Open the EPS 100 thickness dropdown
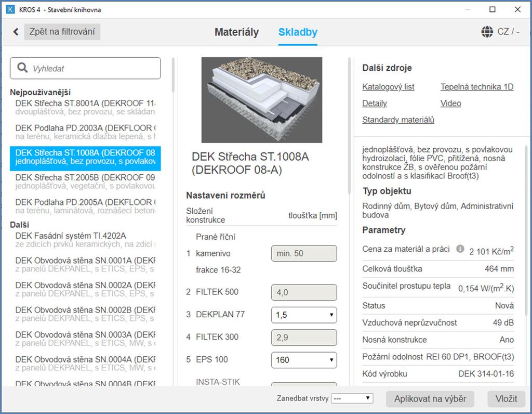This screenshot has width=532, height=414. click(304, 360)
